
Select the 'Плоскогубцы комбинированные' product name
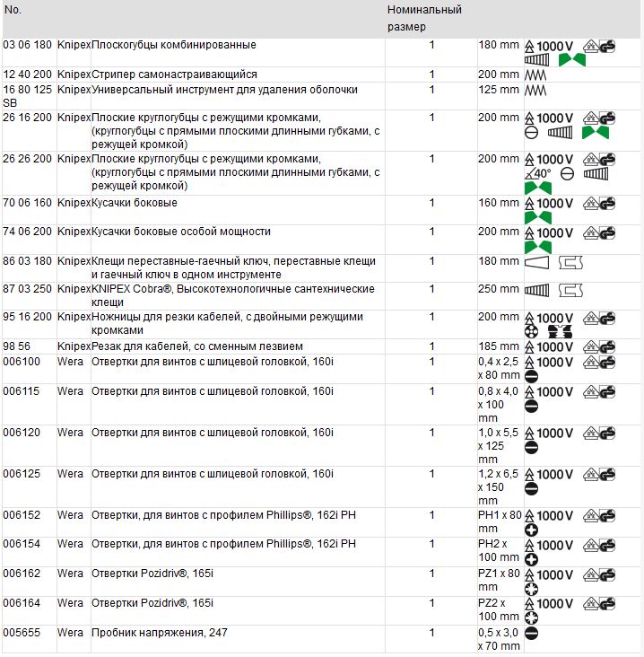pyautogui.click(x=173, y=45)
